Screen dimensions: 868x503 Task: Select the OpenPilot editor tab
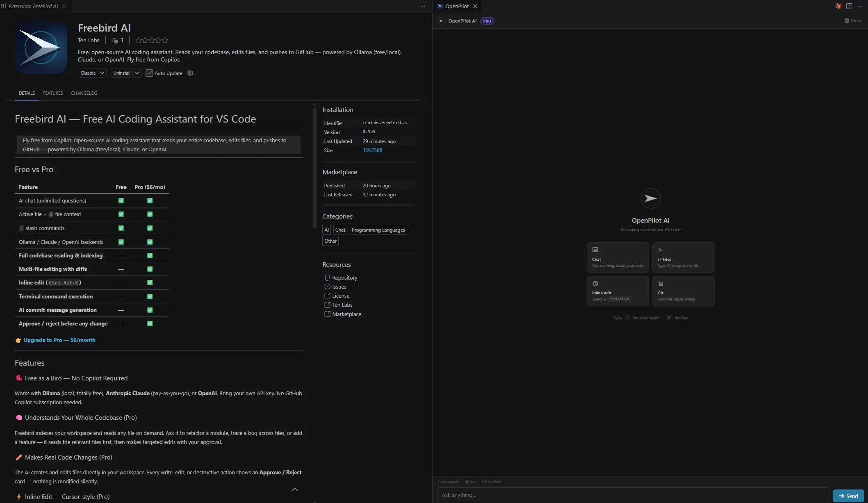point(457,6)
